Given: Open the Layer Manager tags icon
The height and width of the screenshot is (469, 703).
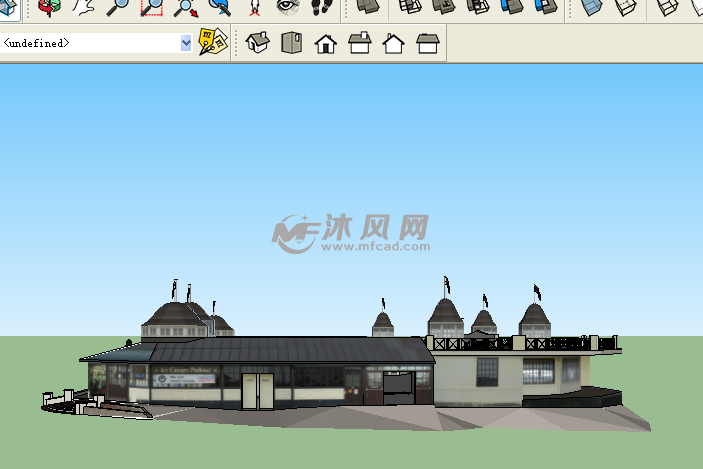Looking at the screenshot, I should point(213,42).
